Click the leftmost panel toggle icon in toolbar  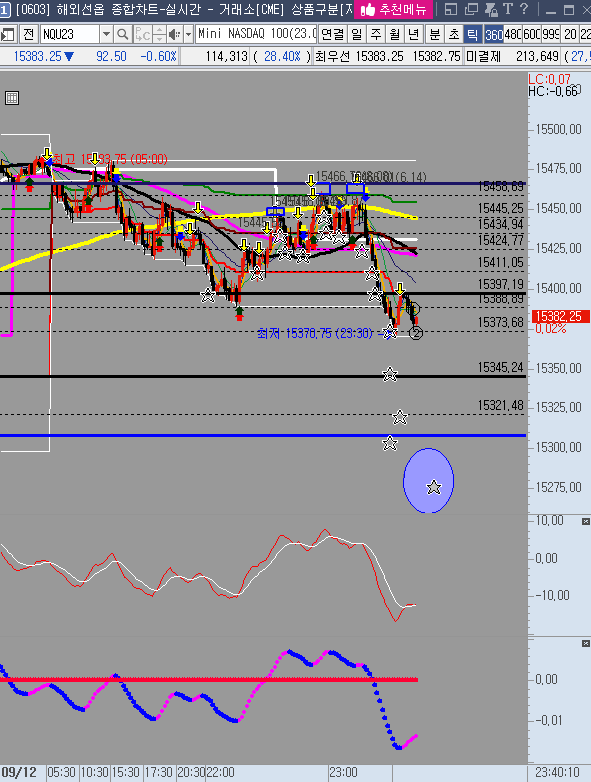coord(8,34)
